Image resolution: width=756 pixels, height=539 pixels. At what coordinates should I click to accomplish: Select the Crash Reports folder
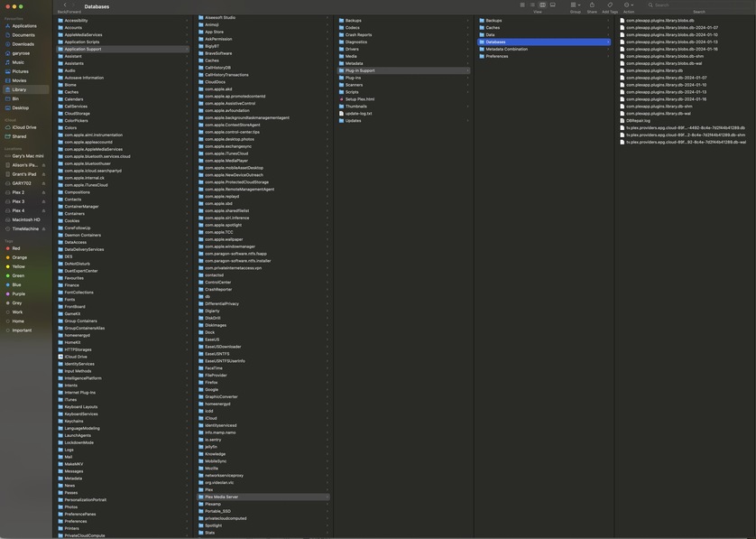tap(403, 35)
